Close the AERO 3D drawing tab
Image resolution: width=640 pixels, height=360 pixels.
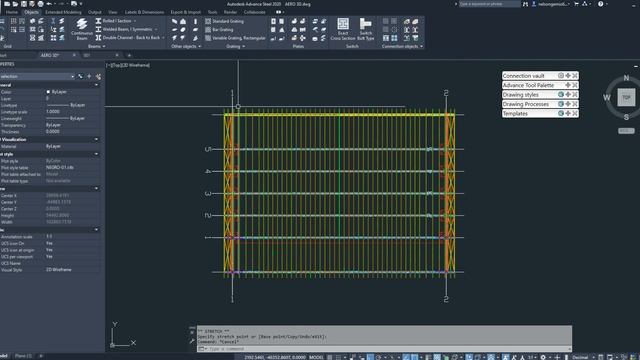(74, 55)
